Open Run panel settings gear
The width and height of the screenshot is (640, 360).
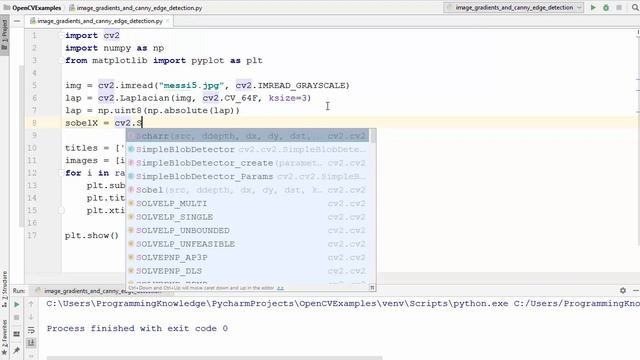(x=623, y=290)
